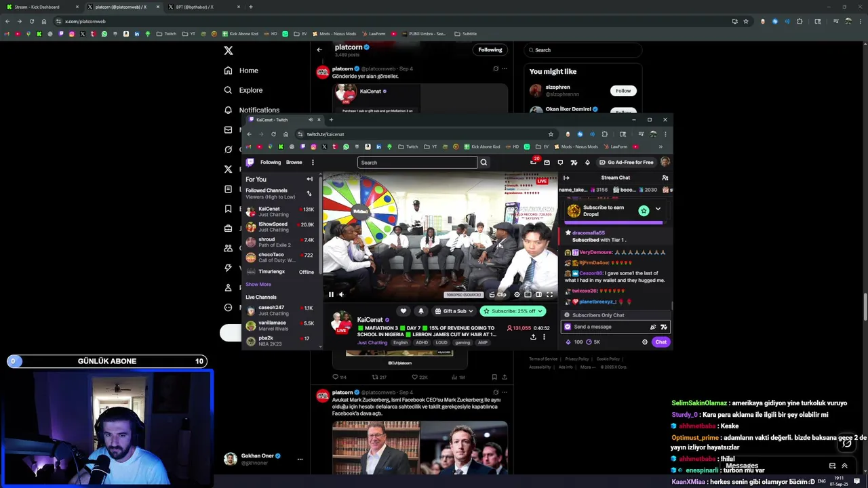This screenshot has height=488, width=868.
Task: Open the Twitch home logo
Action: pos(250,163)
